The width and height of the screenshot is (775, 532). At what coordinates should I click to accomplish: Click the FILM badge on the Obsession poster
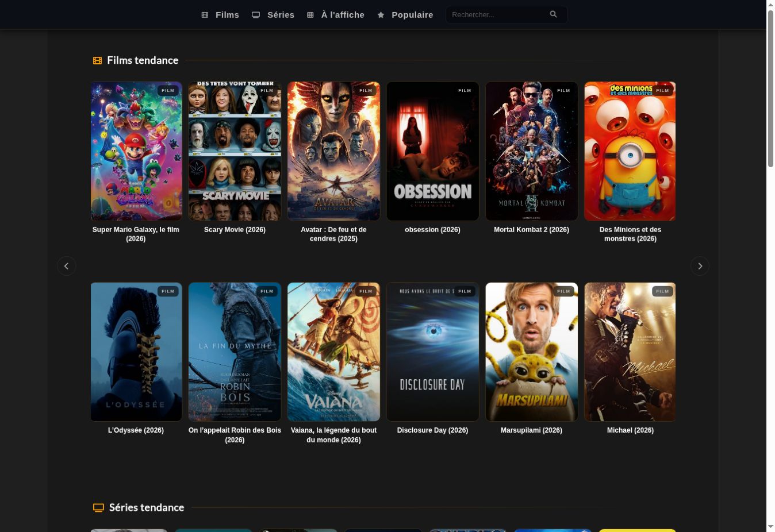(465, 90)
